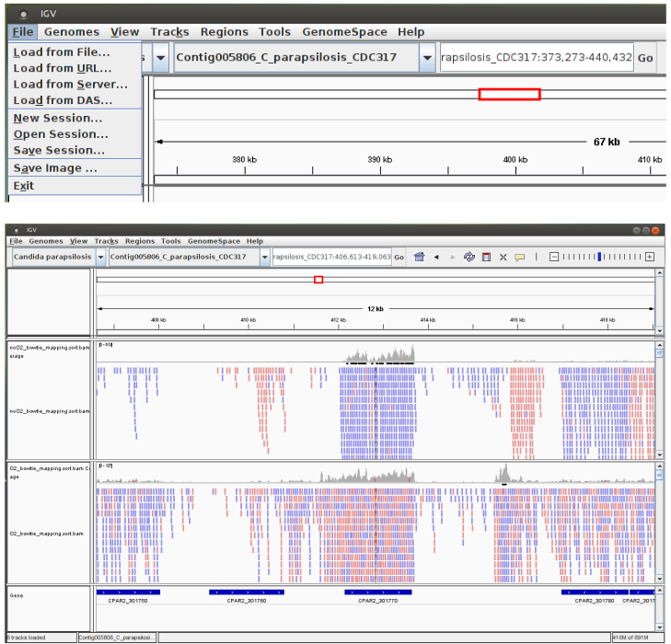Image resolution: width=671 pixels, height=644 pixels.
Task: Click the refresh screen icon
Action: click(x=469, y=257)
